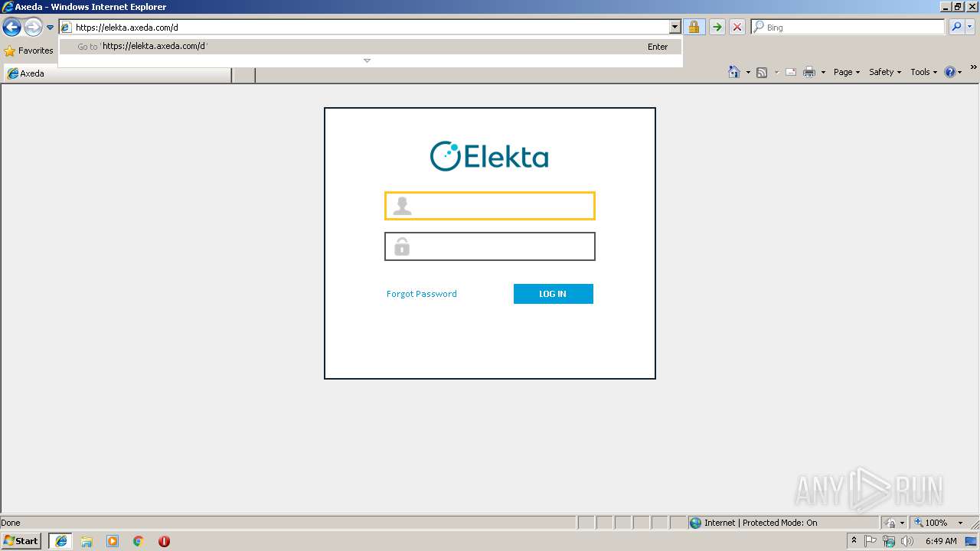The width and height of the screenshot is (980, 551).
Task: Click the browser Back arrow button
Action: 11,28
